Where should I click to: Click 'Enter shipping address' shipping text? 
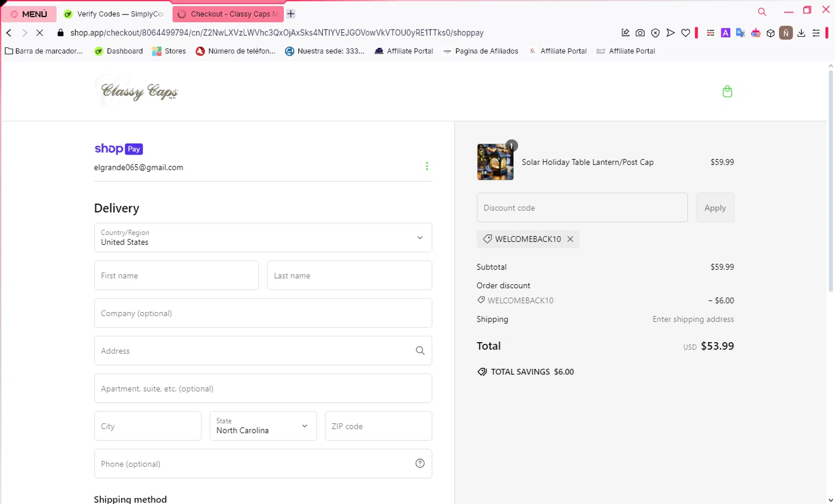(693, 319)
